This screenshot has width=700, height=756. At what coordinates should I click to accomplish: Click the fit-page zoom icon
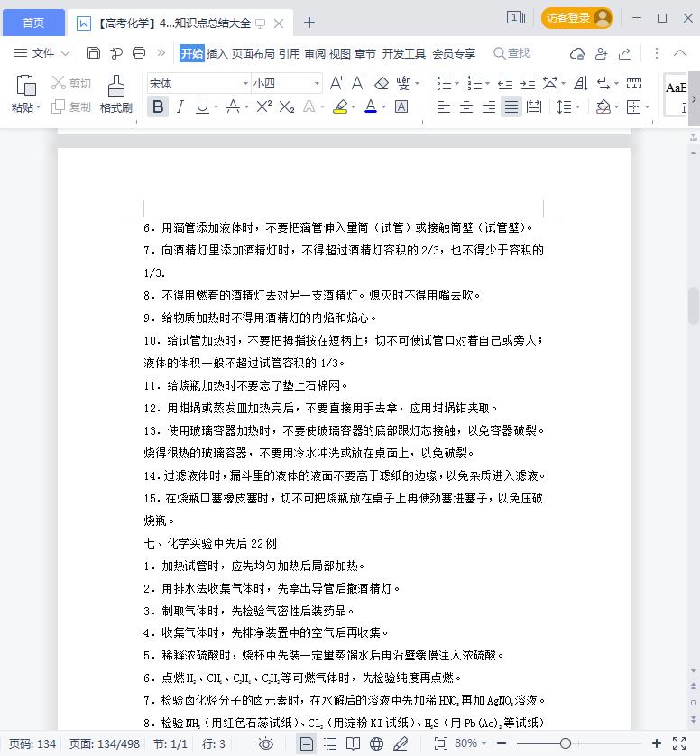point(440,743)
